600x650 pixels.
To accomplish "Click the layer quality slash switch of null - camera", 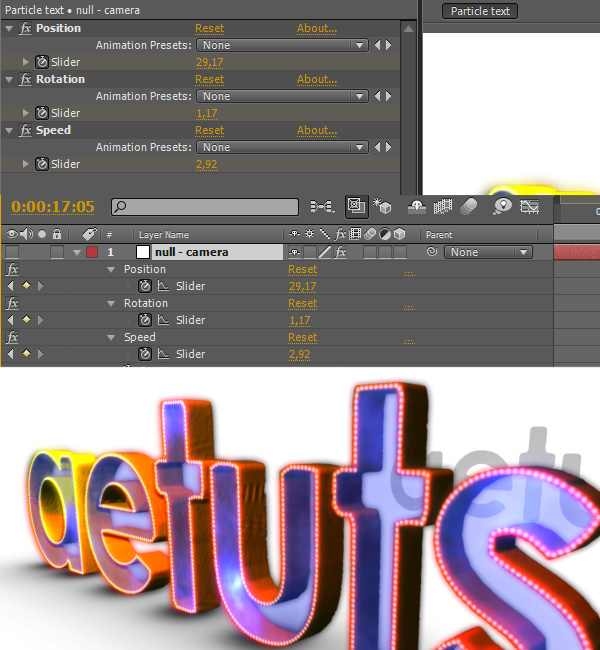I will [325, 252].
